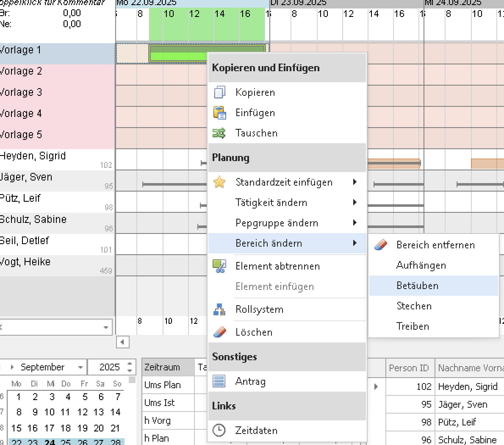Screen dimensions: 504x445
Task: Choose Betäuben from the Bereich submenu
Action: [417, 286]
